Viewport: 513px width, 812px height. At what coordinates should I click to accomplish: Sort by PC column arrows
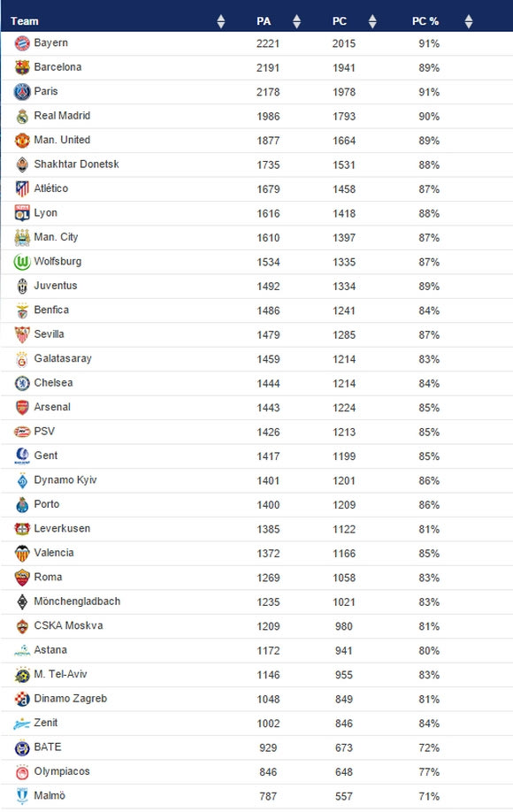pyautogui.click(x=372, y=21)
